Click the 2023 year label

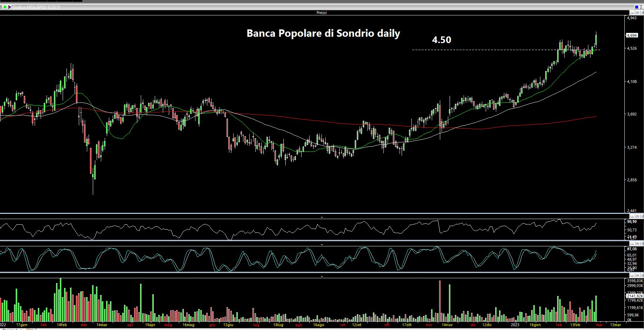(x=515, y=325)
